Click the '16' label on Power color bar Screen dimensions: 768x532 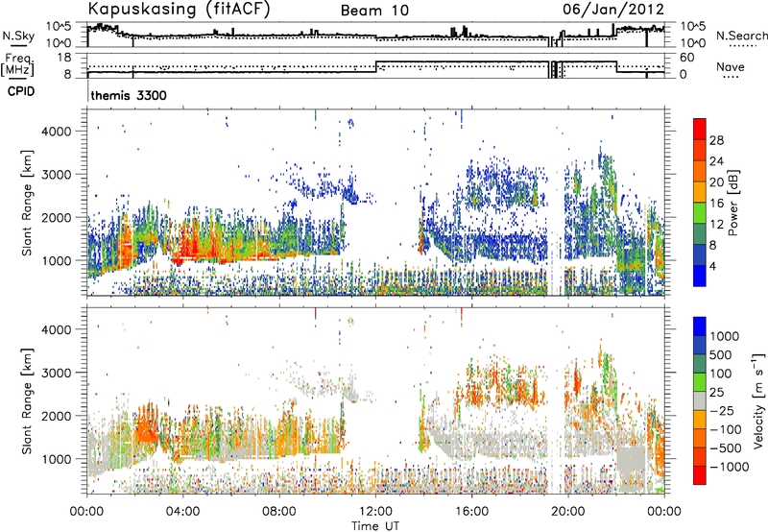click(x=716, y=204)
